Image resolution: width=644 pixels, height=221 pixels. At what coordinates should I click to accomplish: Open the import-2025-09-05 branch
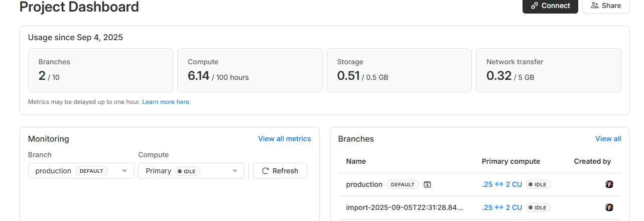(404, 207)
